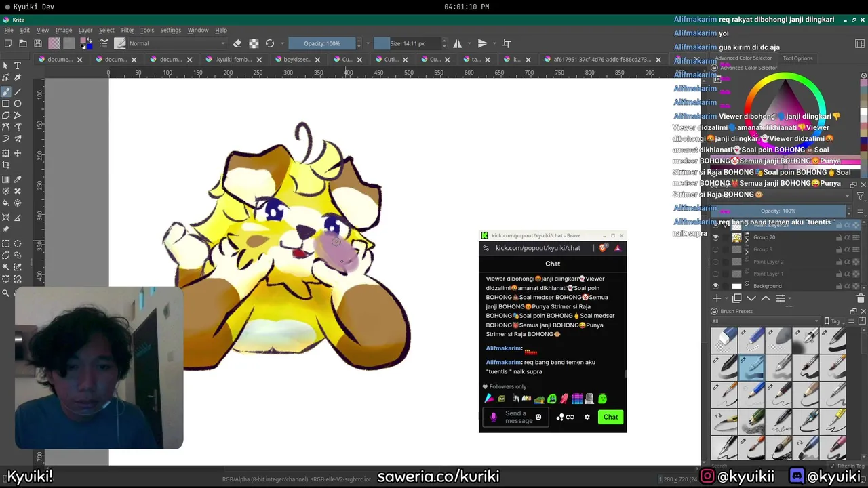The image size is (868, 488).
Task: Open the Settings menu
Action: (170, 30)
